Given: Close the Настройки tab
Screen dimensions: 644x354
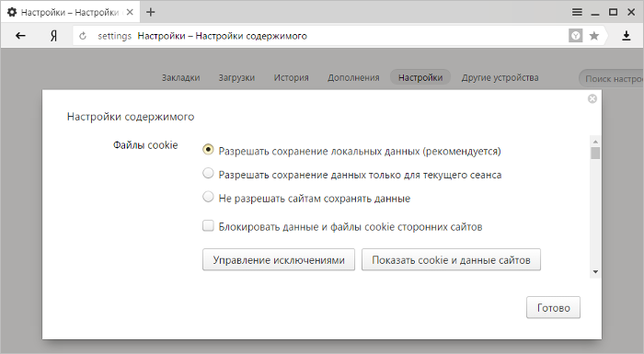Looking at the screenshot, I should pos(130,12).
